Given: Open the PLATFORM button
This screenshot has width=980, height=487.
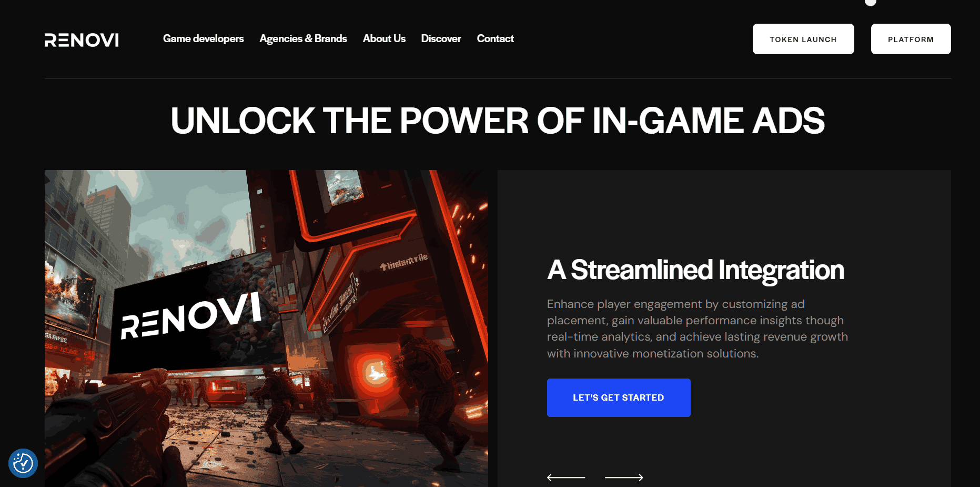Looking at the screenshot, I should click(x=911, y=39).
